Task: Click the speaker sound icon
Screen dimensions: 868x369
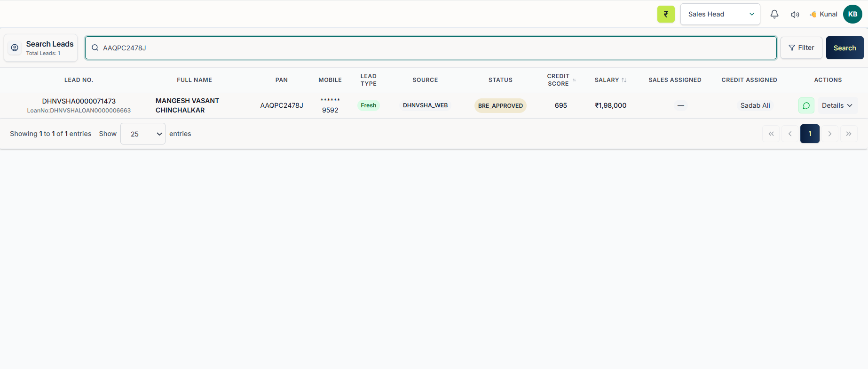Action: tap(795, 15)
